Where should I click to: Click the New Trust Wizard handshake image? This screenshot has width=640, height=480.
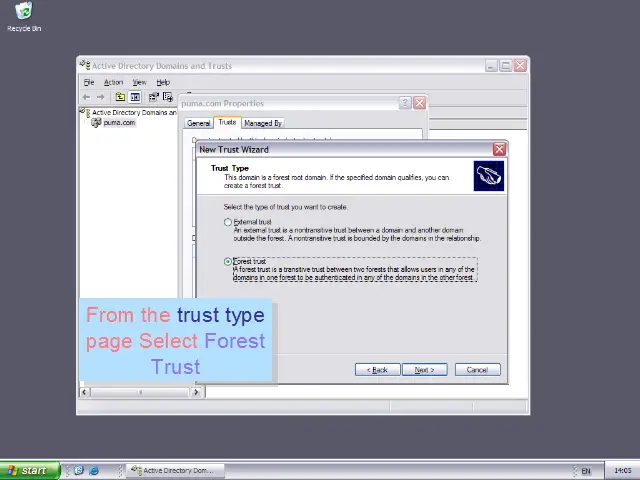(x=489, y=176)
